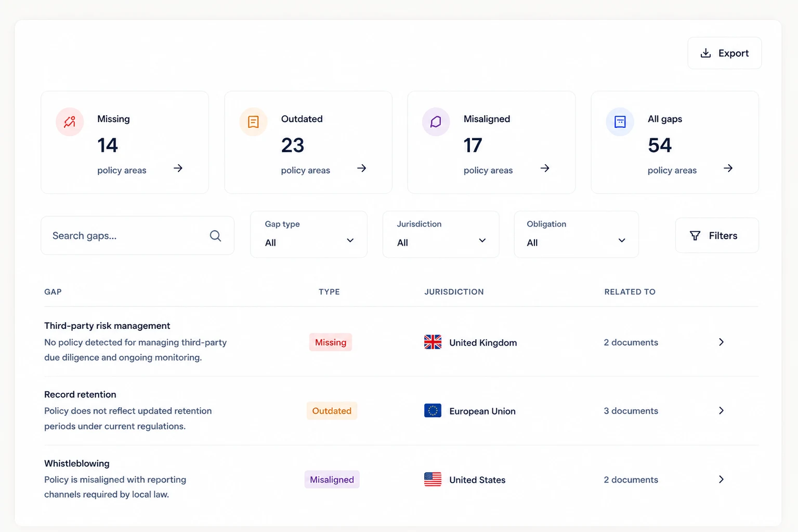Image resolution: width=798 pixels, height=532 pixels.
Task: Sort by the RELATED TO column header
Action: [x=630, y=292]
